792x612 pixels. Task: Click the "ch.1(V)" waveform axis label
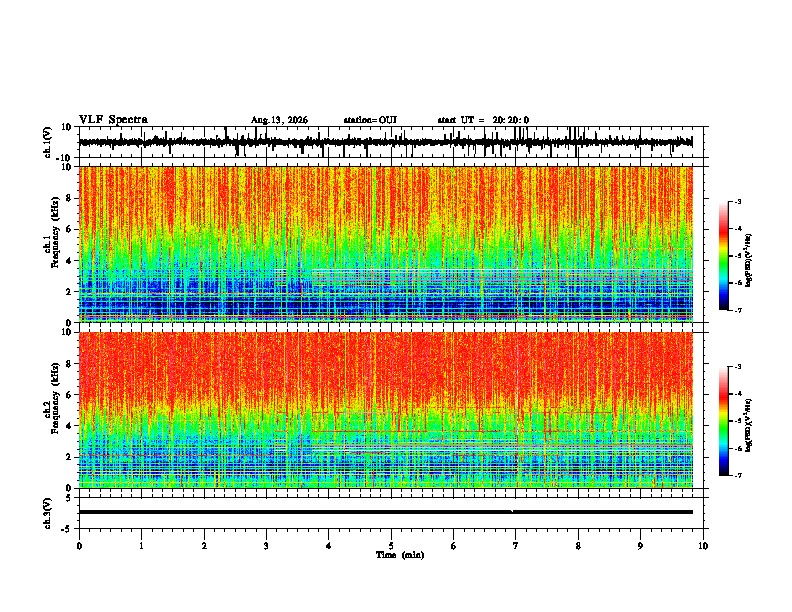(x=48, y=142)
